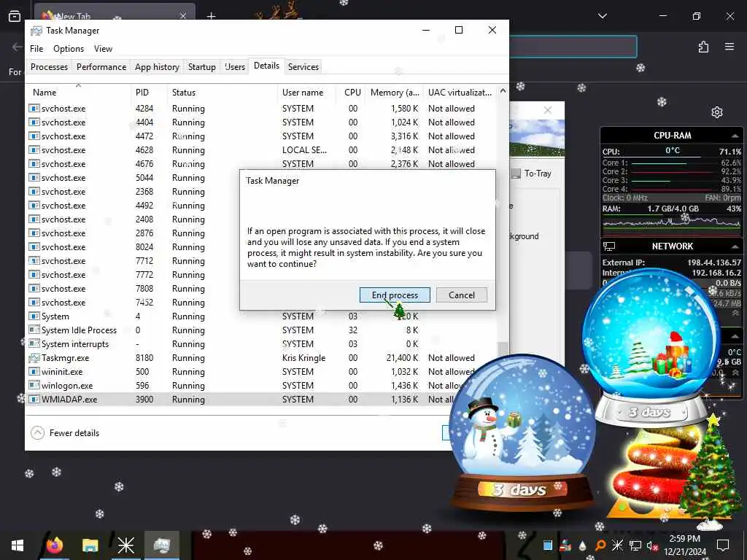Screen dimensions: 747x560
Task: Select the System process with PID 4
Action: 262,316
